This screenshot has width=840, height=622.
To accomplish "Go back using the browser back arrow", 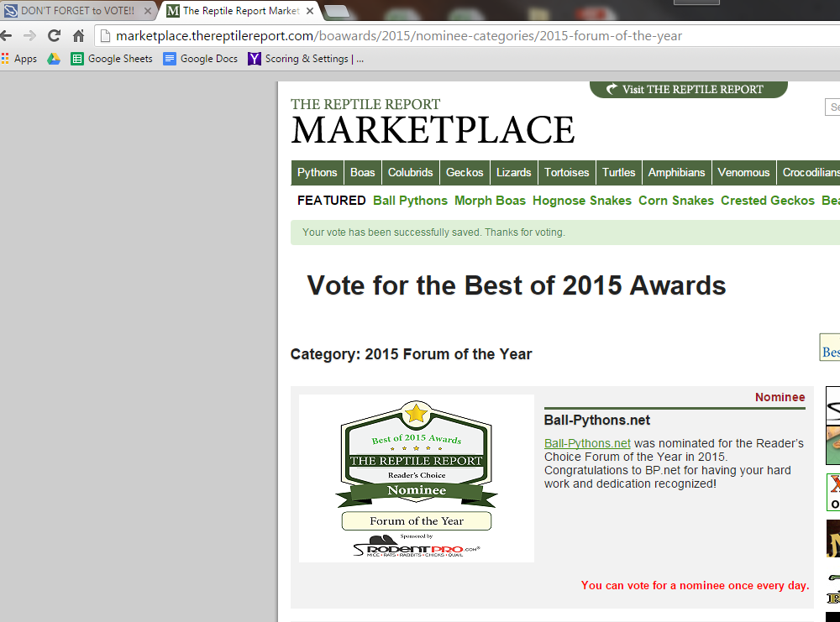I will pyautogui.click(x=6, y=36).
